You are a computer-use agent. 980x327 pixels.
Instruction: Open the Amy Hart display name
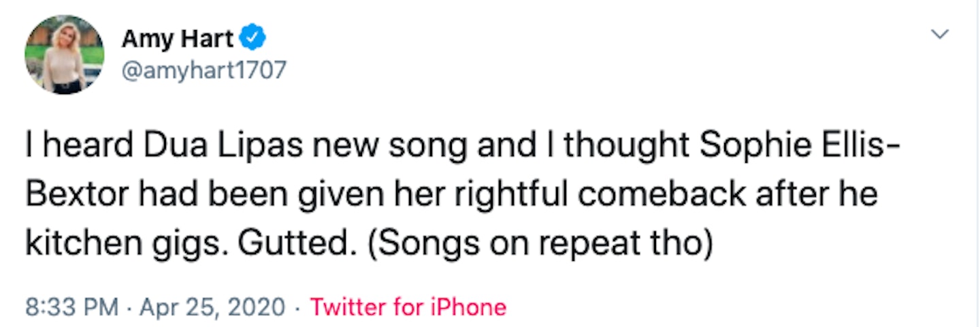pyautogui.click(x=178, y=40)
